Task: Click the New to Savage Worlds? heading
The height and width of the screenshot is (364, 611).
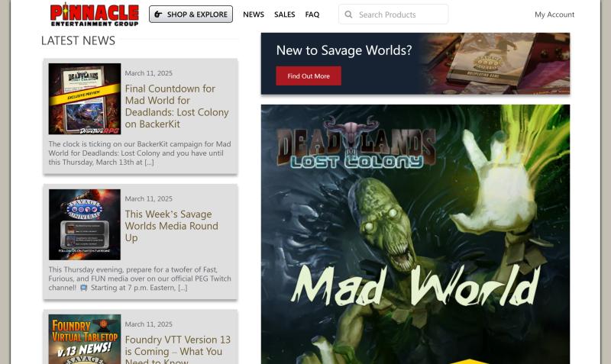Action: [x=344, y=50]
